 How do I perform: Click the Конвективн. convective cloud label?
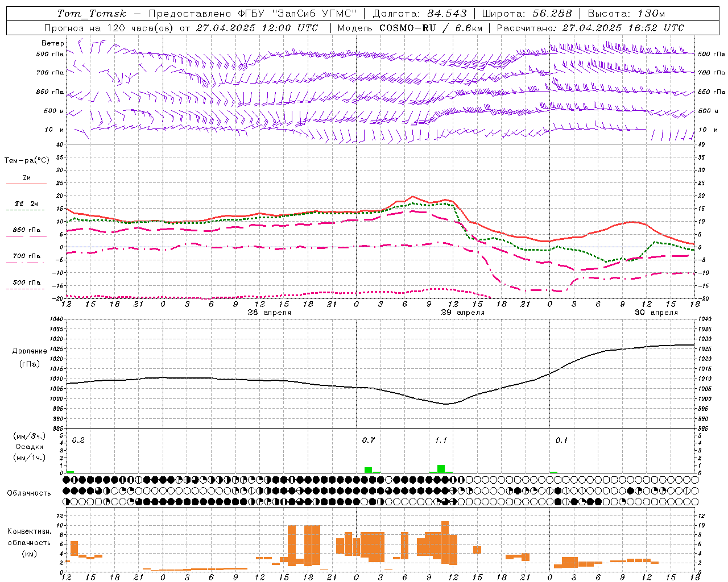[x=29, y=531]
